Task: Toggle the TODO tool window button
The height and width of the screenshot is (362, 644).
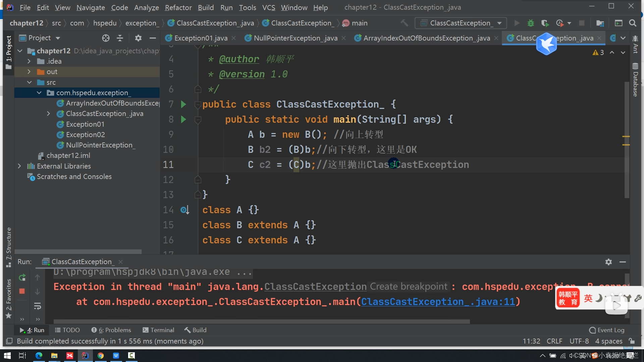Action: pos(67,330)
